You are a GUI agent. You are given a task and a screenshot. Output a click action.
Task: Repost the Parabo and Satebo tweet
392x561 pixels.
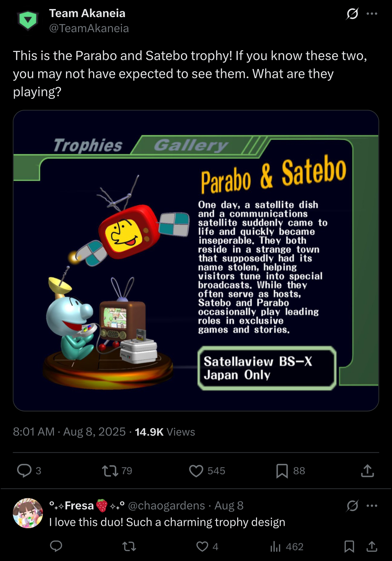[110, 471]
